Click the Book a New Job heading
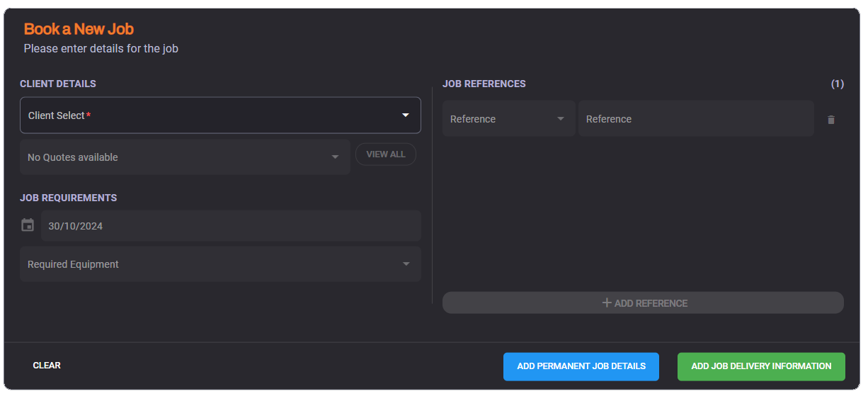 click(x=79, y=29)
